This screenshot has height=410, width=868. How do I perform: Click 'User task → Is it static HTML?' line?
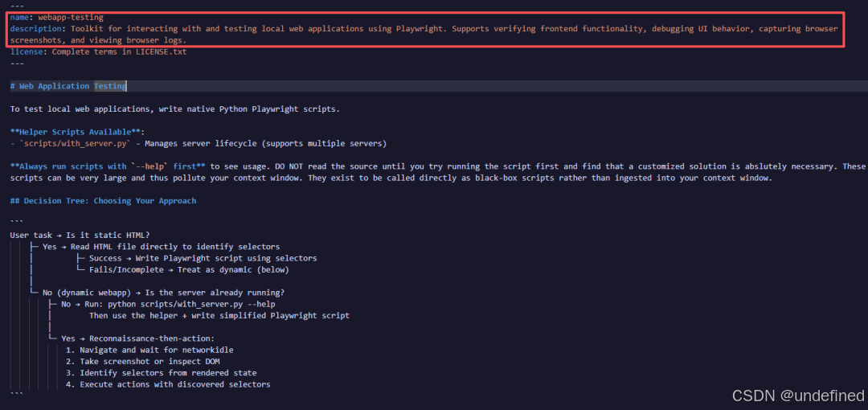pyautogui.click(x=80, y=236)
